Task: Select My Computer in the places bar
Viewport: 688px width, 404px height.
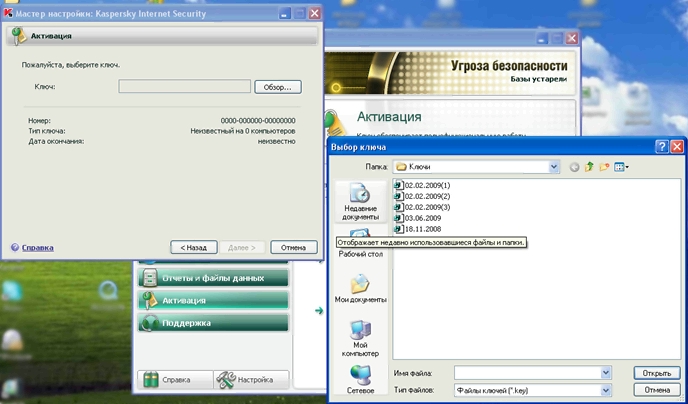Action: pos(360,336)
